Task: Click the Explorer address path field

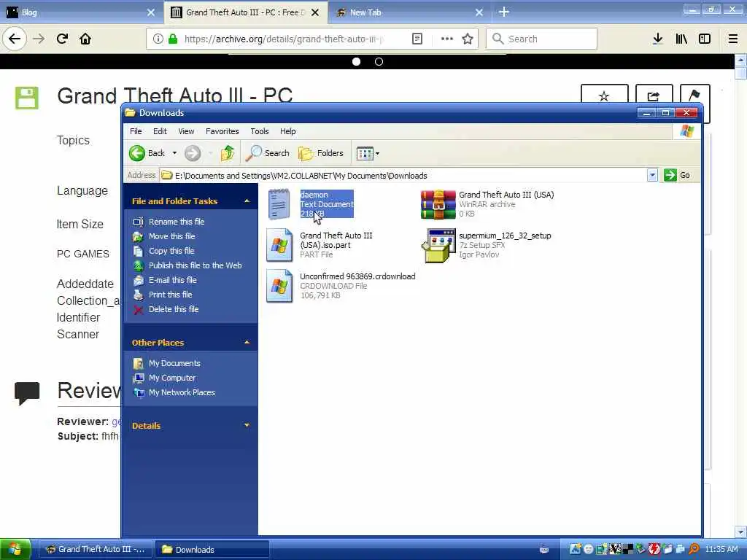Action: pyautogui.click(x=403, y=175)
